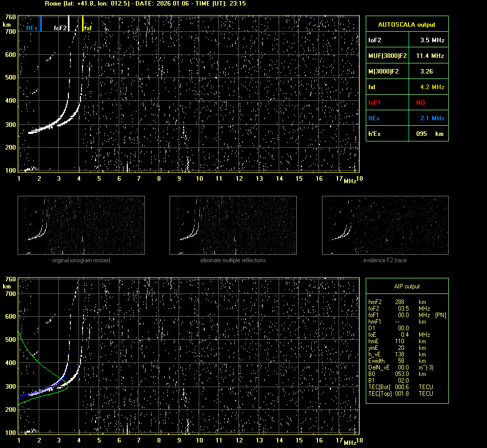
Task: Select the AUTOSCALA output header
Action: [x=407, y=24]
